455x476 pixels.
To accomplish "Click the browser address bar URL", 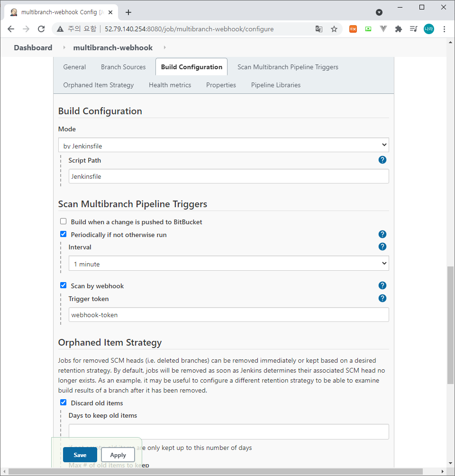I will click(x=189, y=29).
